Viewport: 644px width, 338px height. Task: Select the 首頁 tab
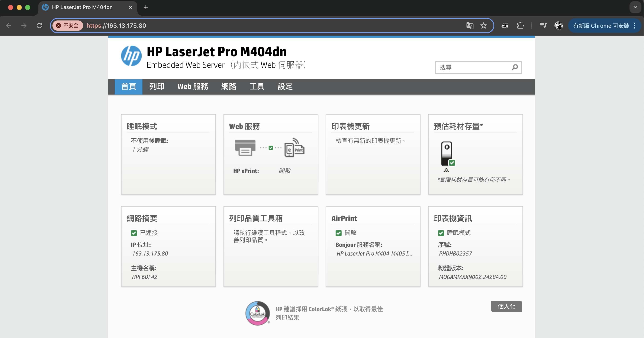point(129,87)
